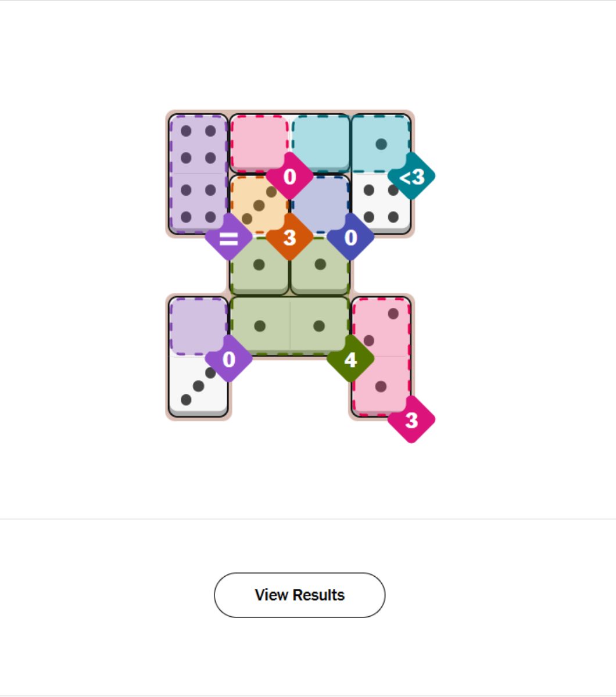Click the blank pink cell

[x=258, y=141]
